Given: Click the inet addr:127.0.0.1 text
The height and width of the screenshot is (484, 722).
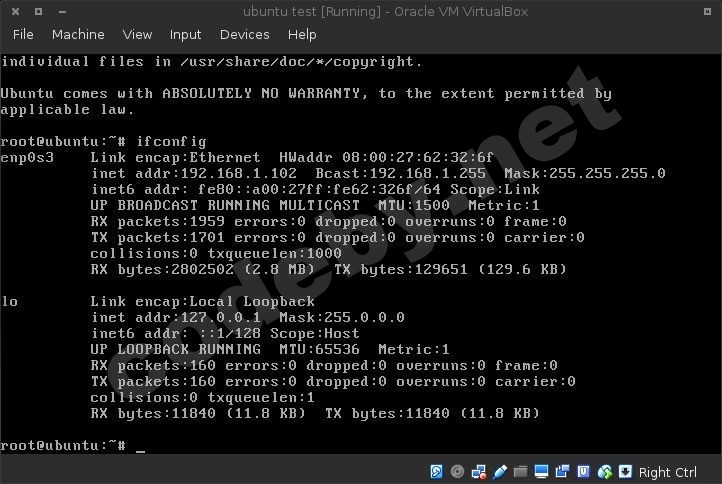Looking at the screenshot, I should (176, 317).
